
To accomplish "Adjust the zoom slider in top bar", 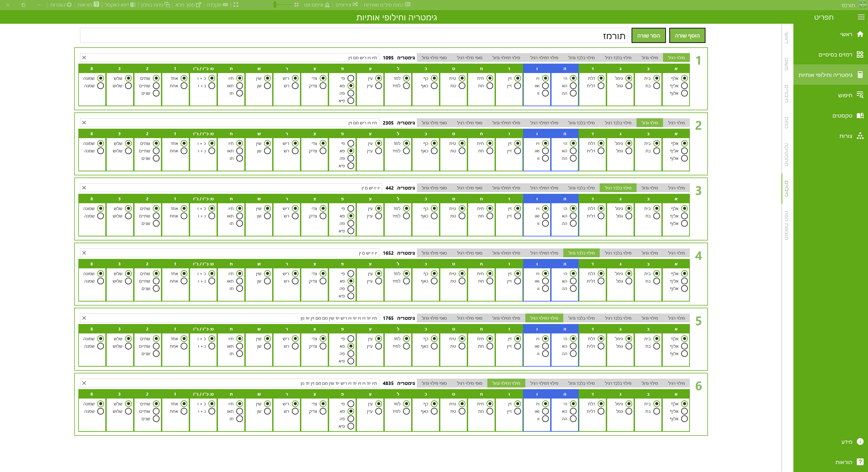I will coord(275,5).
